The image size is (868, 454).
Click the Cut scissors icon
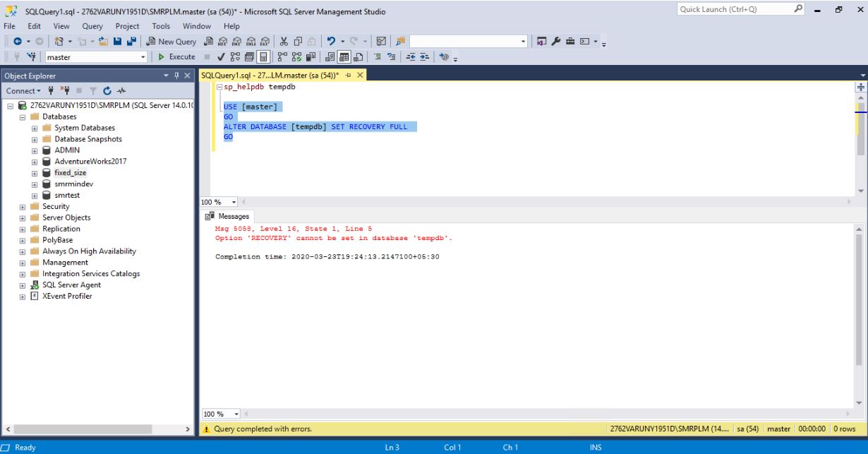pyautogui.click(x=283, y=42)
